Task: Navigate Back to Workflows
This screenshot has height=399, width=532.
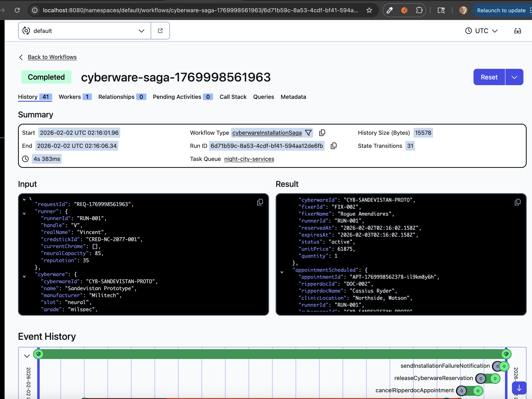Action: (52, 57)
